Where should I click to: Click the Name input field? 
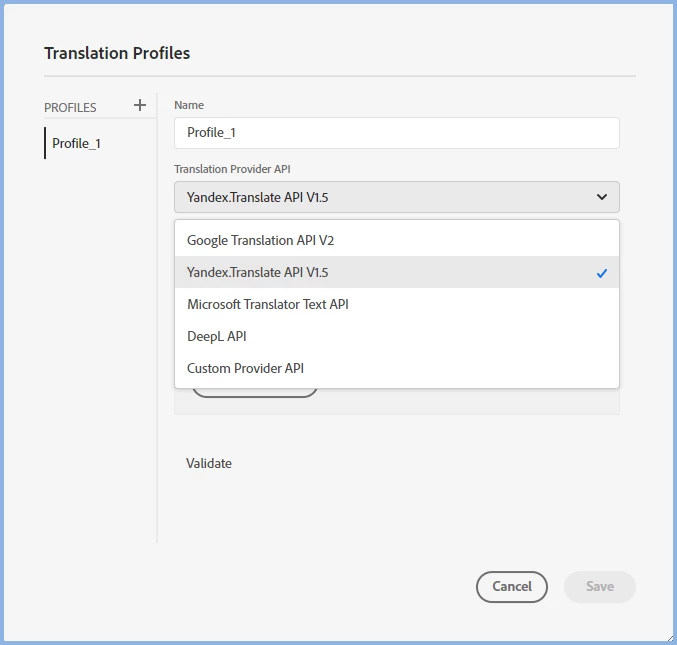point(397,133)
